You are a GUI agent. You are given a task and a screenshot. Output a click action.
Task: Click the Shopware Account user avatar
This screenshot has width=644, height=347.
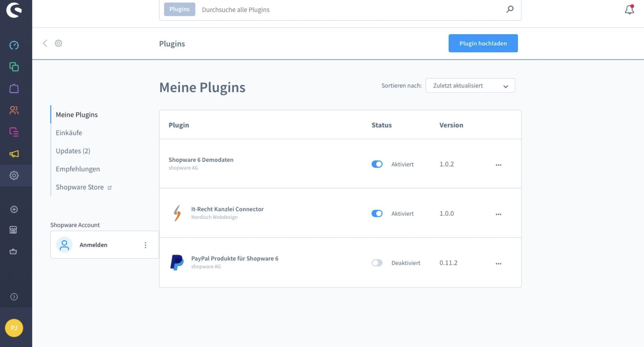click(x=64, y=245)
